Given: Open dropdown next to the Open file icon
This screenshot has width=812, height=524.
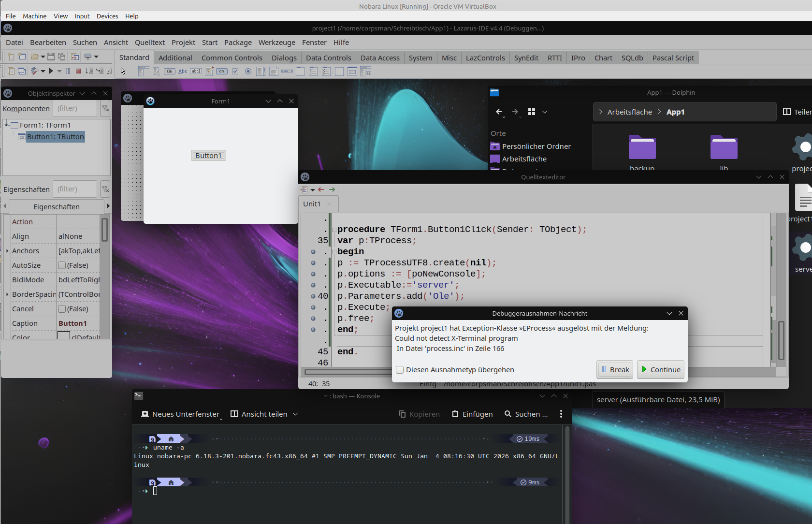Looking at the screenshot, I should tap(43, 57).
